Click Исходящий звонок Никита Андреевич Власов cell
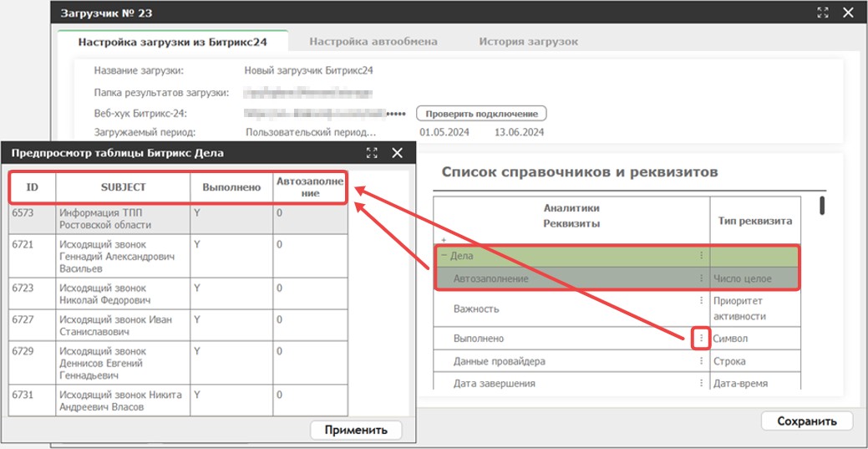This screenshot has height=449, width=868. tap(123, 401)
